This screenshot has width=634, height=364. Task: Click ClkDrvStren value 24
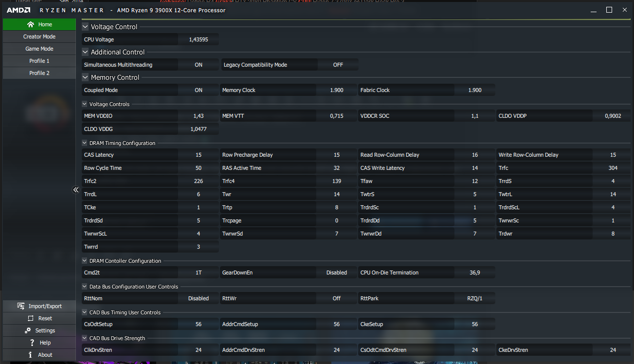coord(199,350)
